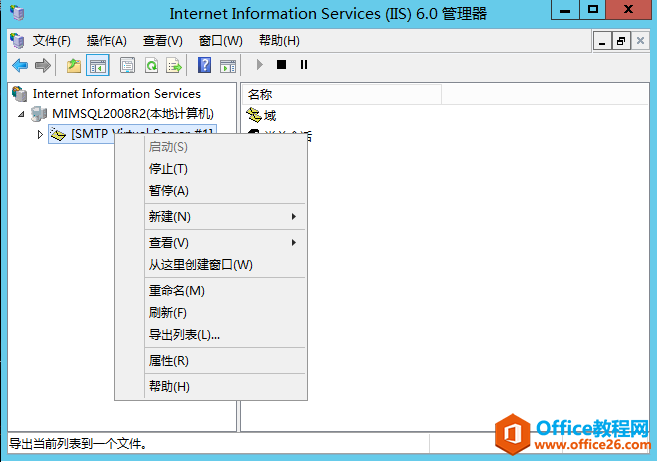658x462 pixels.
Task: Select 暂停(A) in context menu
Action: (225, 191)
